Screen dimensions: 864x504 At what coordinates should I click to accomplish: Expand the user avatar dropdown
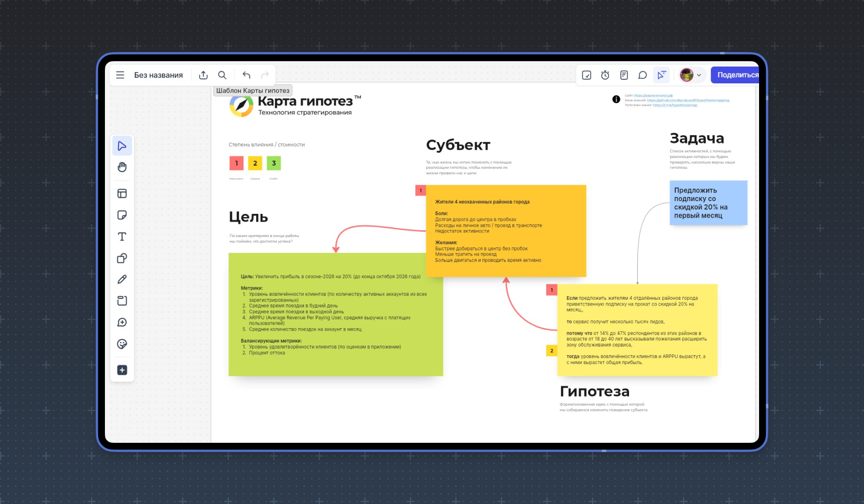coord(691,75)
